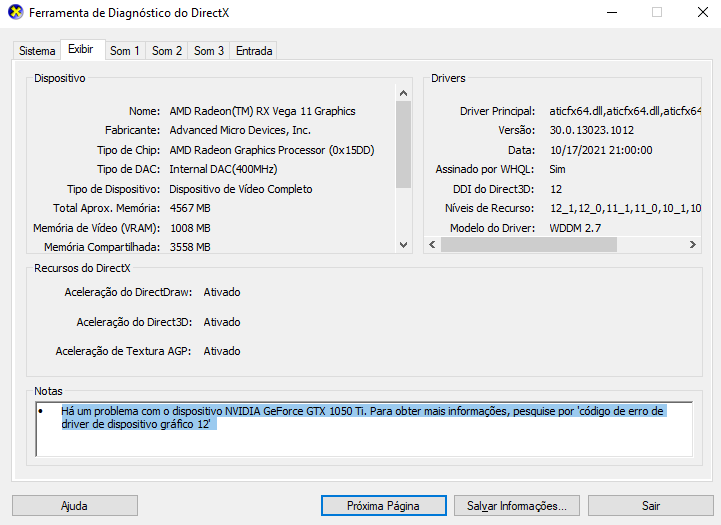Click Ativado next to Aceleração do DirectDraw
The height and width of the screenshot is (525, 721).
pos(222,292)
